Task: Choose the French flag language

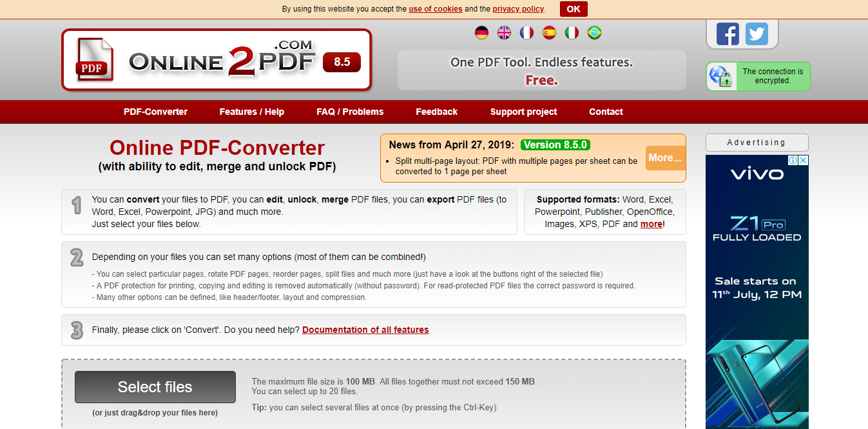Action: tap(526, 32)
